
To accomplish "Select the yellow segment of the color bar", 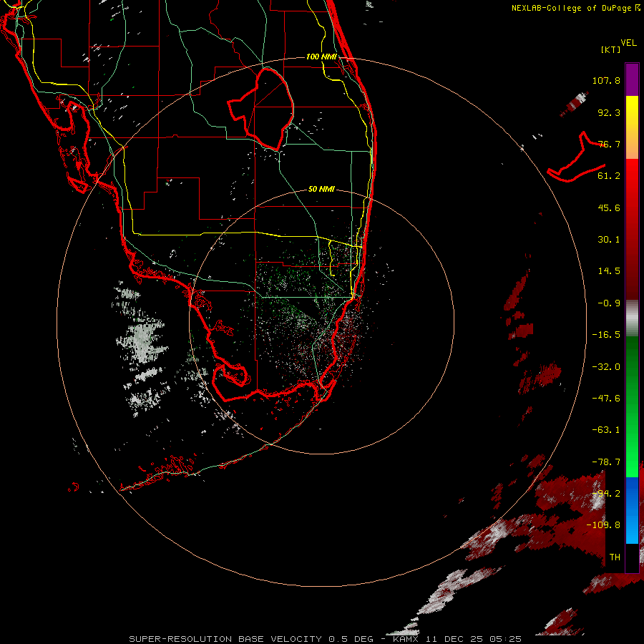I will [632, 128].
